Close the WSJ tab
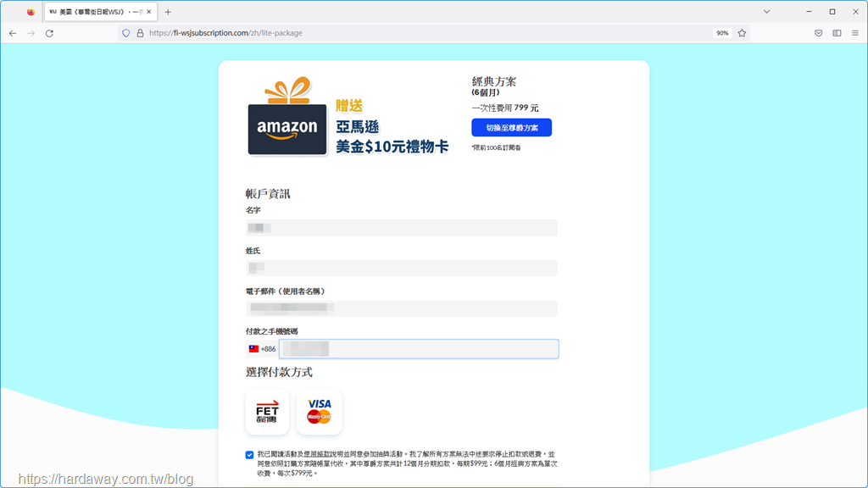The width and height of the screenshot is (868, 488). point(149,12)
